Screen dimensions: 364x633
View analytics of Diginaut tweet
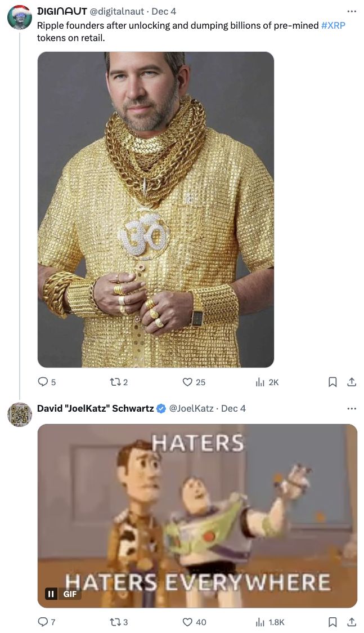pyautogui.click(x=260, y=382)
